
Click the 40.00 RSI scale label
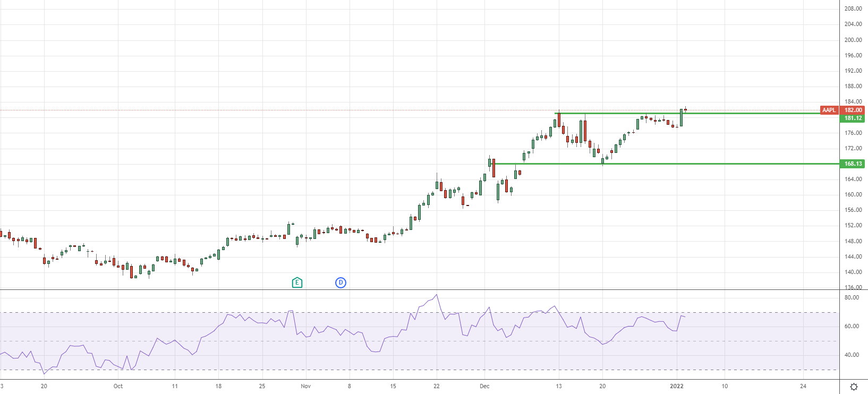852,355
